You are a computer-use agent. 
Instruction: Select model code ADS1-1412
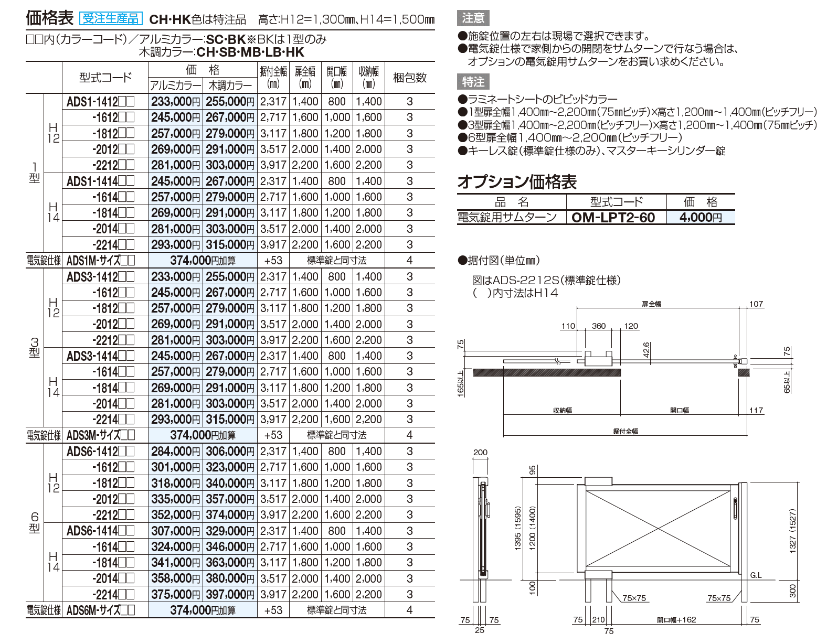pyautogui.click(x=100, y=102)
